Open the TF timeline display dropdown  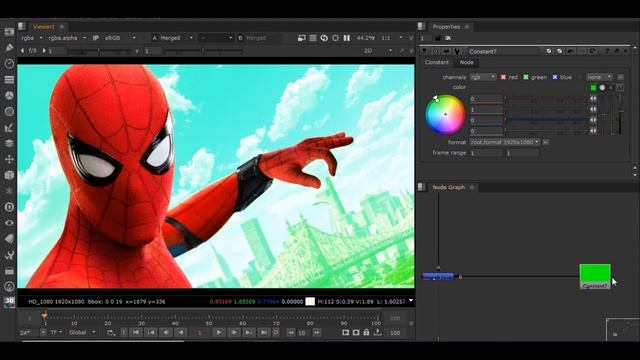coord(56,333)
